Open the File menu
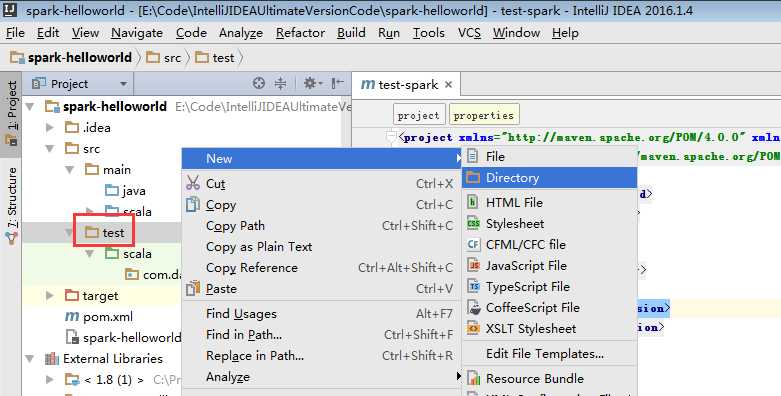This screenshot has height=396, width=781. click(15, 33)
